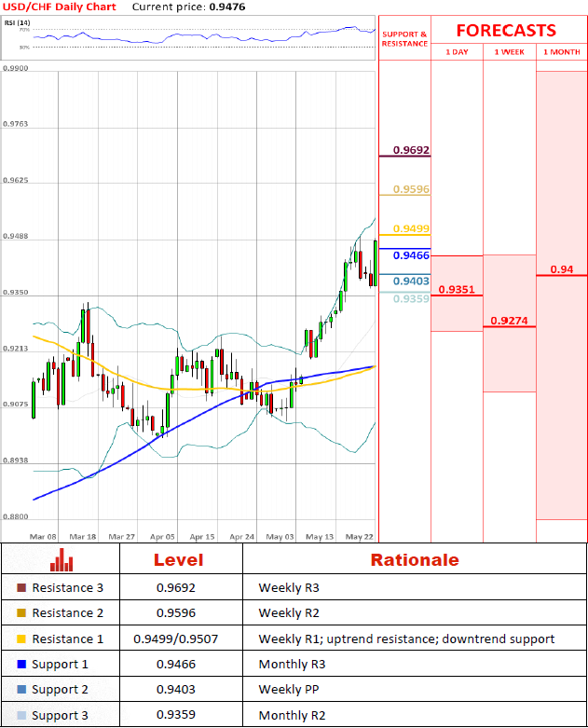Screen dimensions: 588x728
Task: Click the latest green candlestick on chart
Action: coord(375,263)
